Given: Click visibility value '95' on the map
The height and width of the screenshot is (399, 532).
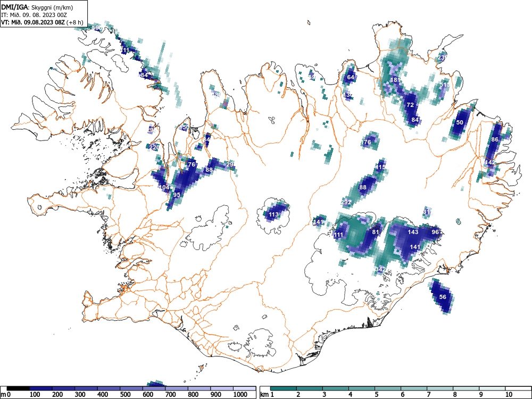Looking at the screenshot, I should 177,195.
